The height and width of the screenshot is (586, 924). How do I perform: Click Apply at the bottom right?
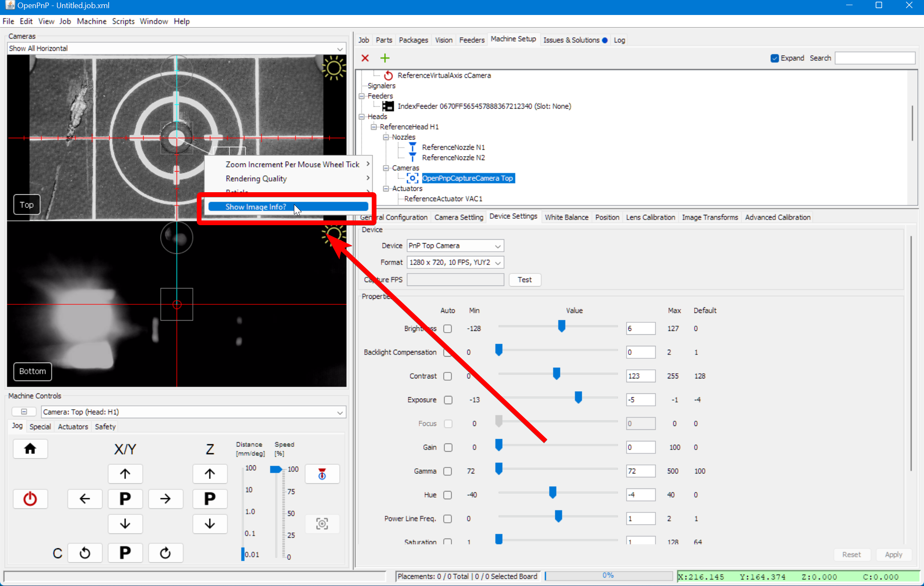coord(893,554)
